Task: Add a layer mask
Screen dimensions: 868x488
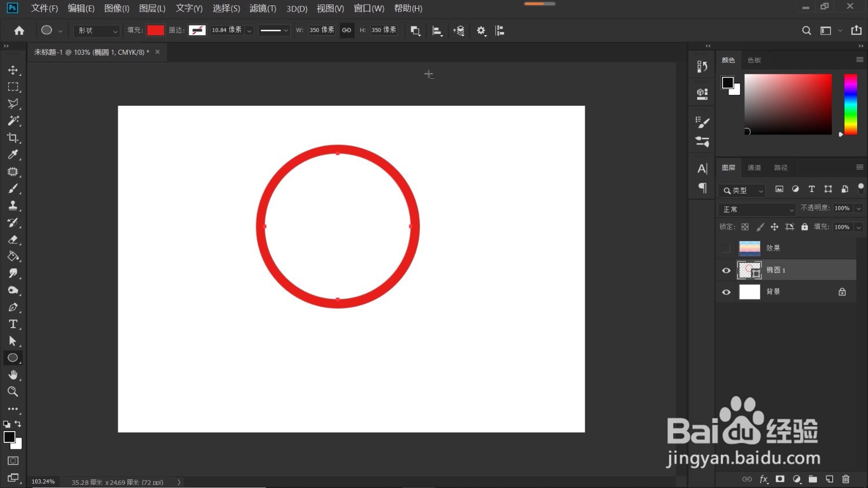Action: [780, 479]
